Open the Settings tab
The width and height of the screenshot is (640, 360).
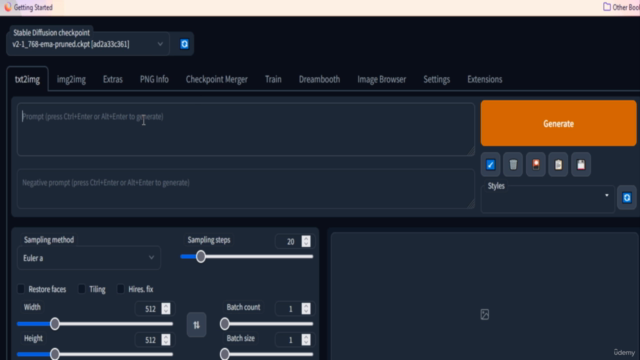(436, 79)
